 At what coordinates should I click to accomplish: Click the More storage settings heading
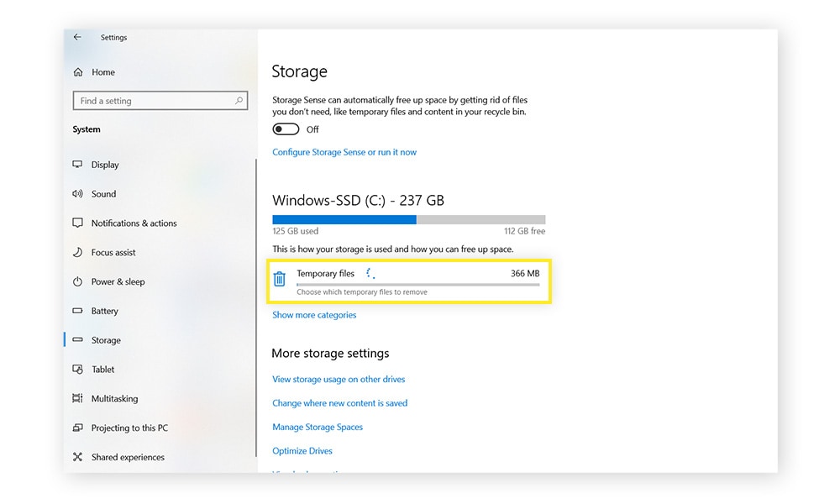[330, 354]
